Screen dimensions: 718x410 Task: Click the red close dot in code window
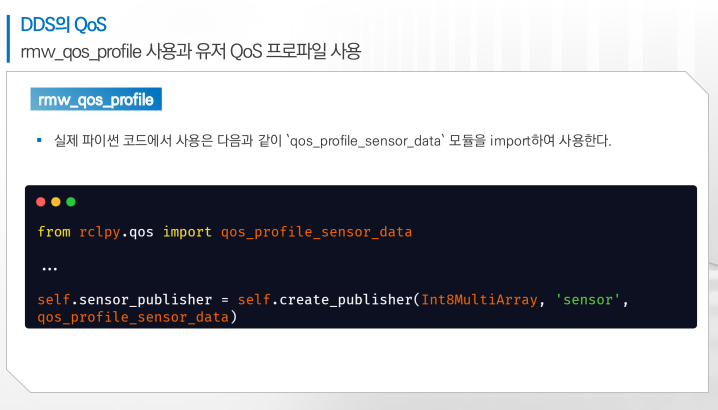41,202
